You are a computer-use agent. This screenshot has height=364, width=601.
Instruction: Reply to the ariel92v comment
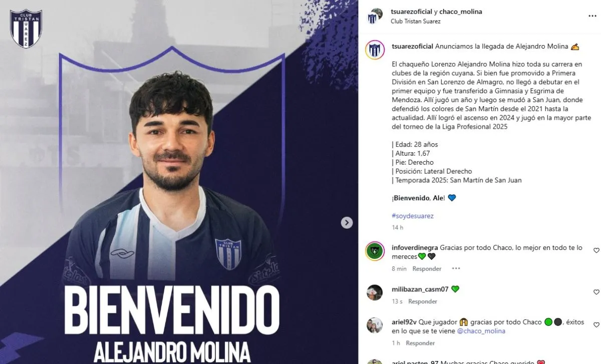point(420,343)
